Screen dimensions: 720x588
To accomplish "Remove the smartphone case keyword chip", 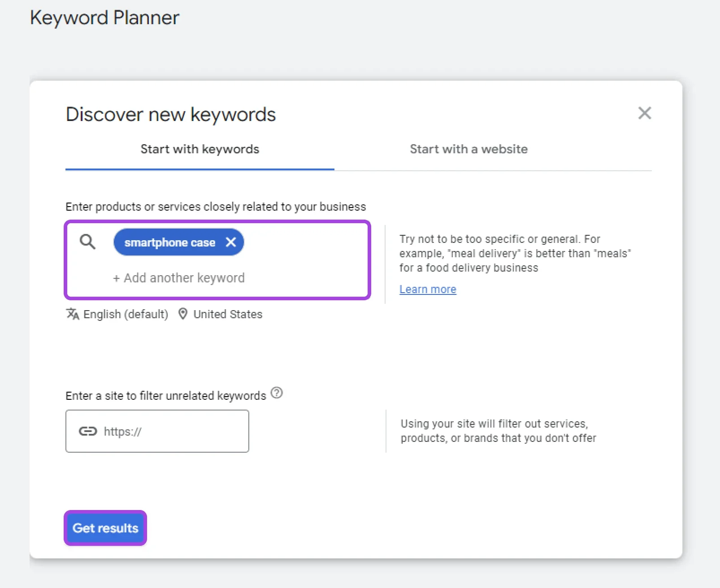I will point(231,242).
